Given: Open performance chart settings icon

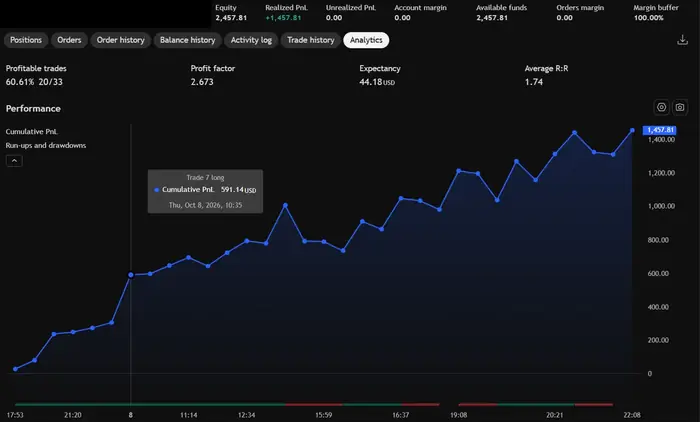Looking at the screenshot, I should tap(661, 107).
